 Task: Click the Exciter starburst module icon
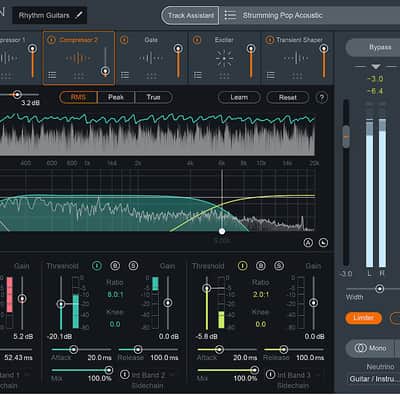(x=224, y=58)
